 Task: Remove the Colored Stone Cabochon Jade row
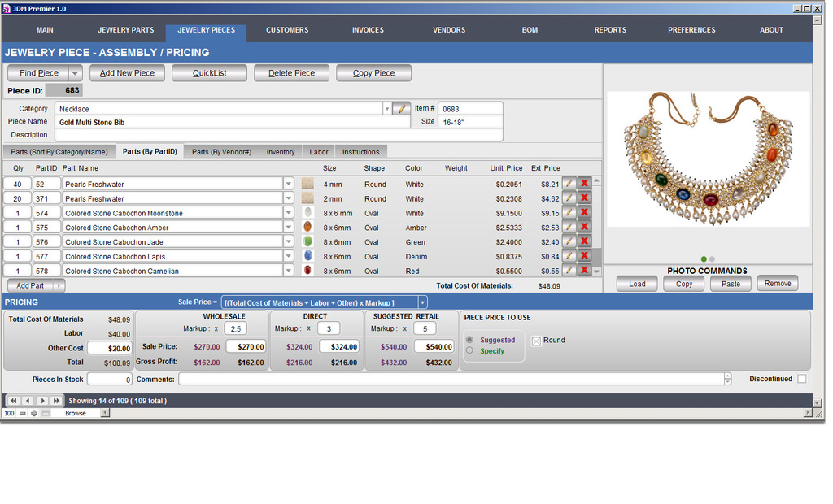[584, 242]
